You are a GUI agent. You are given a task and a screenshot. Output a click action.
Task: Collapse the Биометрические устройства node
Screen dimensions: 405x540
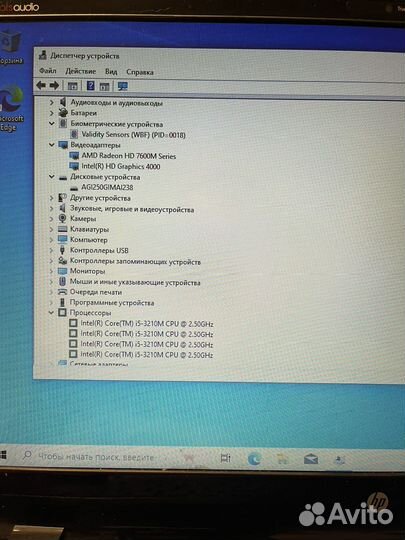52,123
